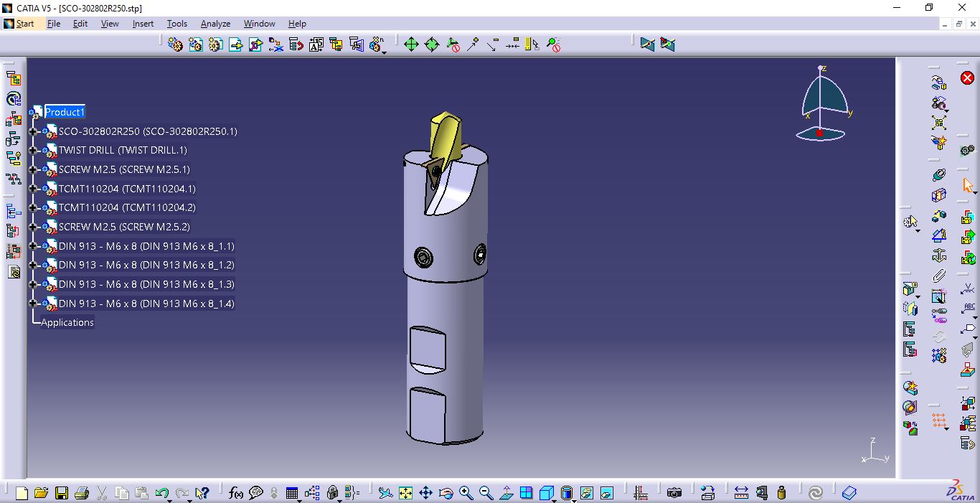Click the Fit All In view icon
The width and height of the screenshot is (980, 503).
point(406,493)
